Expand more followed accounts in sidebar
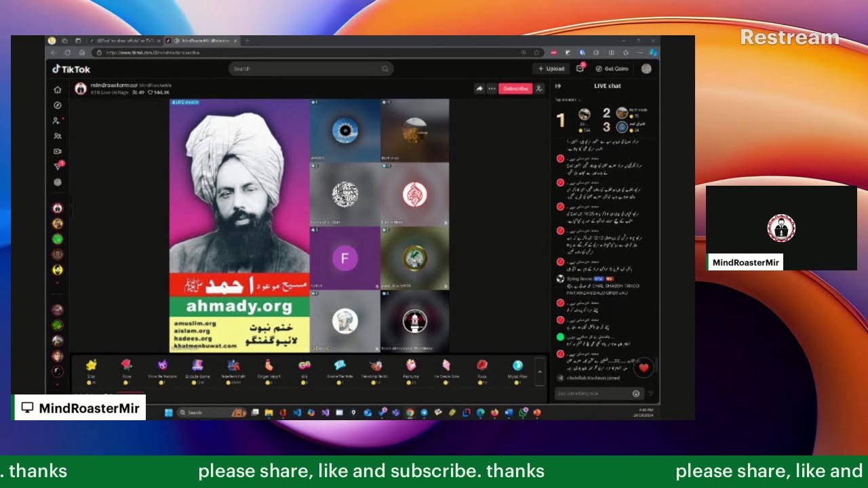The height and width of the screenshot is (488, 868). pos(58,283)
